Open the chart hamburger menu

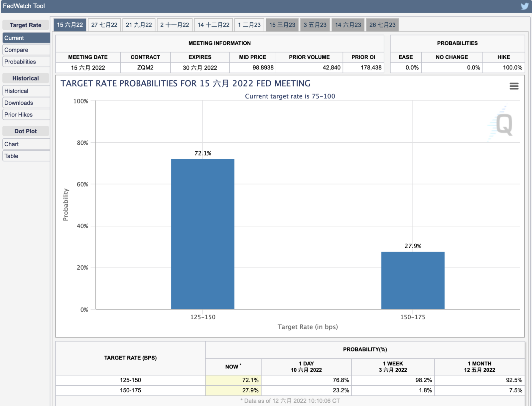514,86
